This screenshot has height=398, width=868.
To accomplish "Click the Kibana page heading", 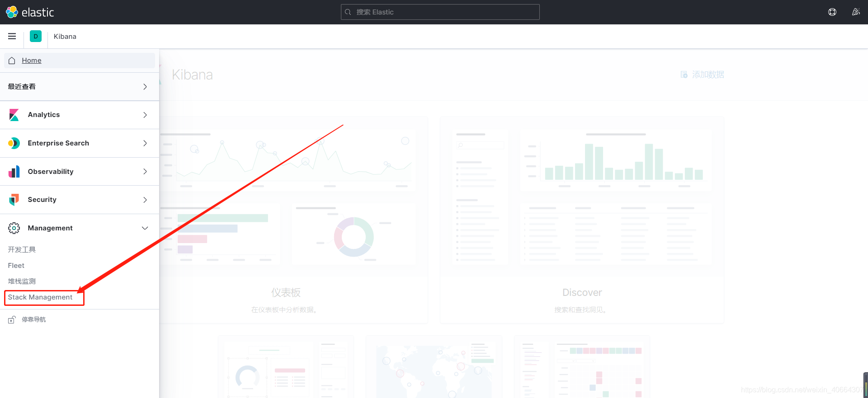I will 192,75.
